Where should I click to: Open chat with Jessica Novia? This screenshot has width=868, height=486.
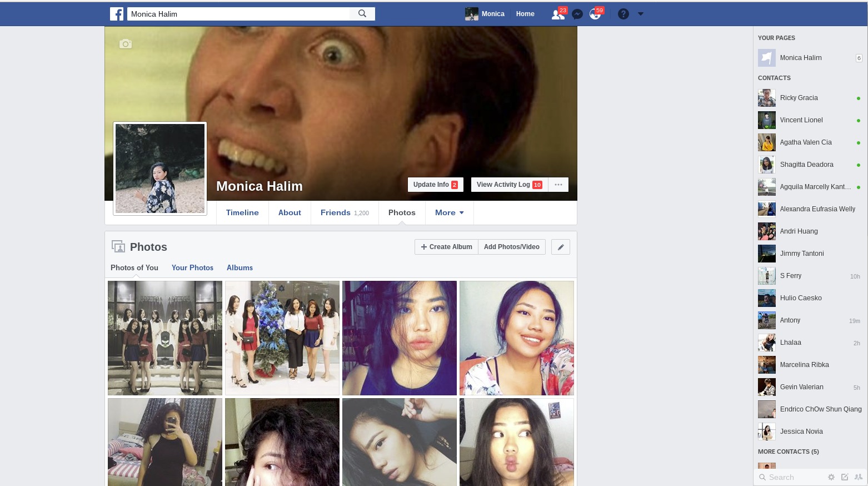pos(810,432)
